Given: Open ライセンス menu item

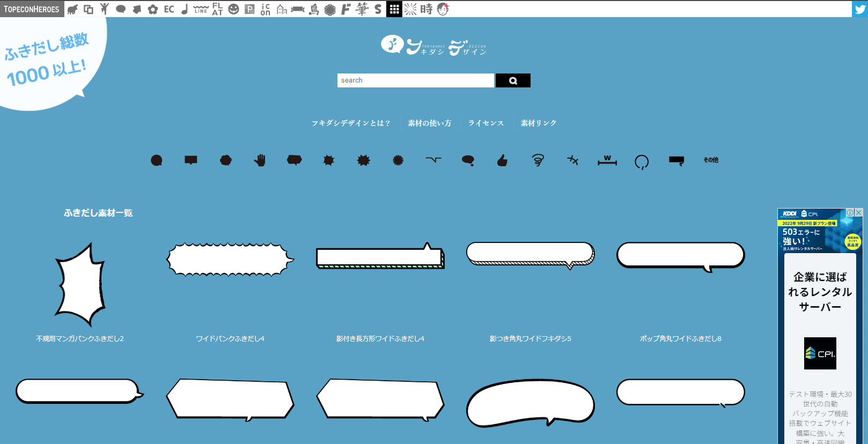Looking at the screenshot, I should [x=486, y=123].
